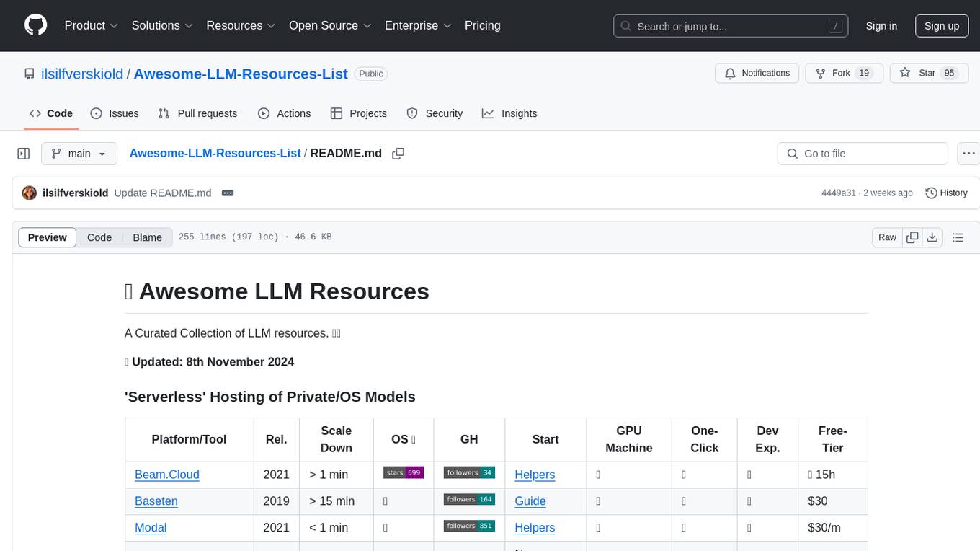Viewport: 980px width, 551px height.
Task: Open the Beam.Cloud link
Action: [167, 475]
